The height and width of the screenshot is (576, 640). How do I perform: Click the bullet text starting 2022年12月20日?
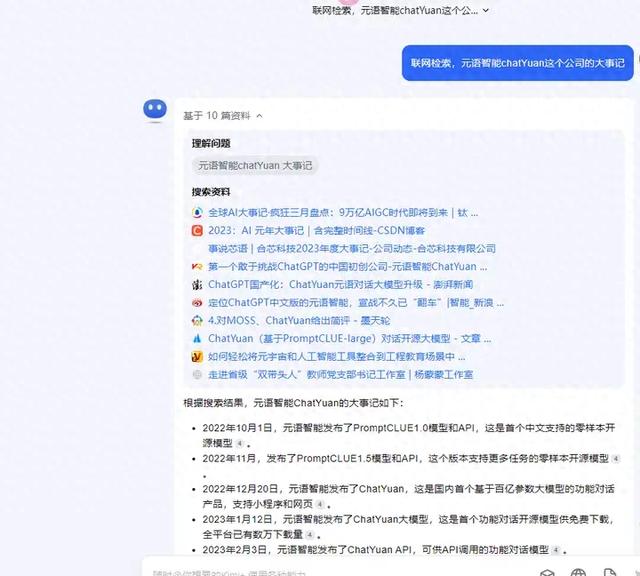[409, 496]
